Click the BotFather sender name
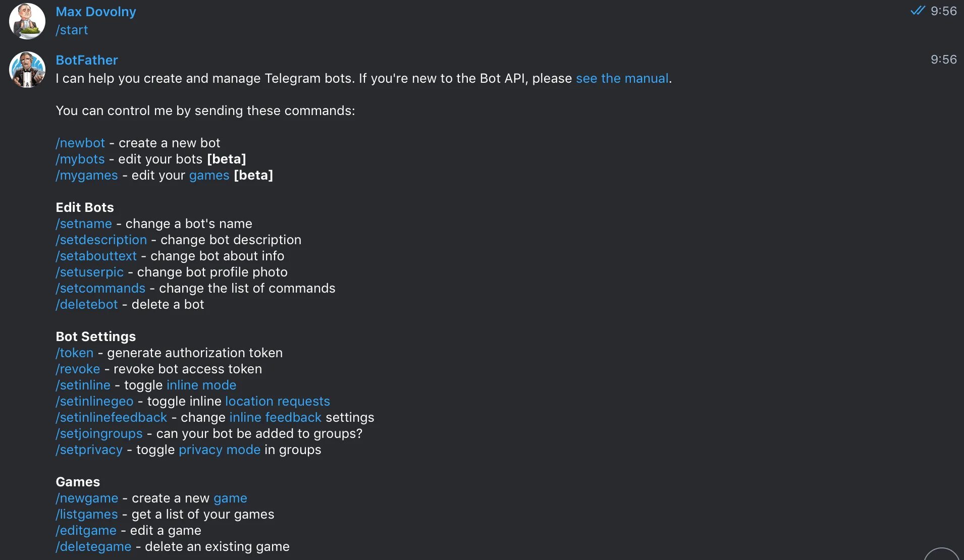Viewport: 964px width, 560px height. click(87, 60)
